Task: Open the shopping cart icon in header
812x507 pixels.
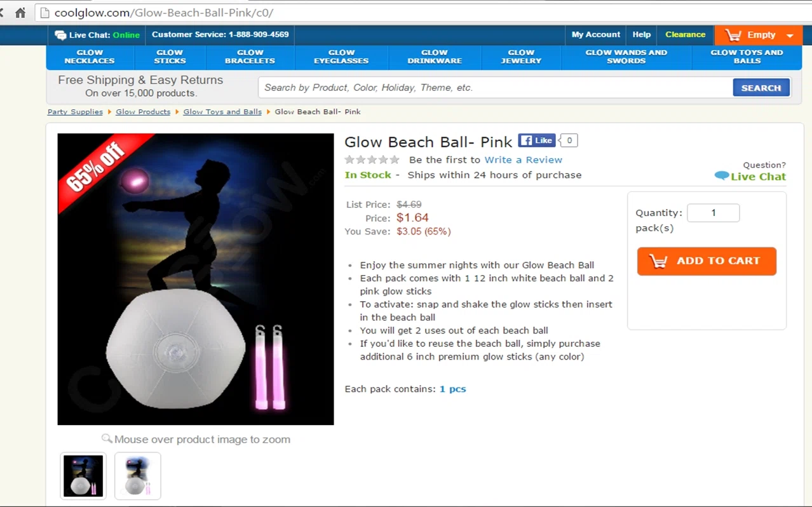Action: pyautogui.click(x=733, y=35)
